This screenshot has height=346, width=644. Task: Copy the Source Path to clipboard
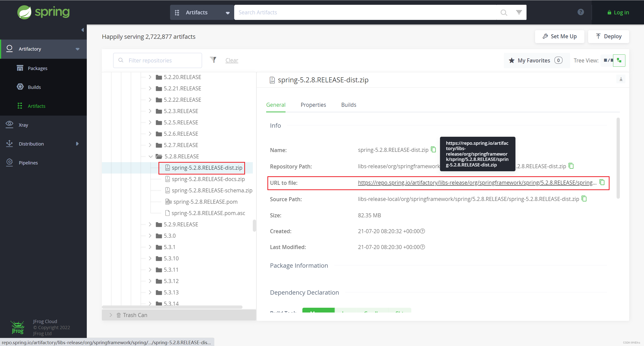[584, 199]
